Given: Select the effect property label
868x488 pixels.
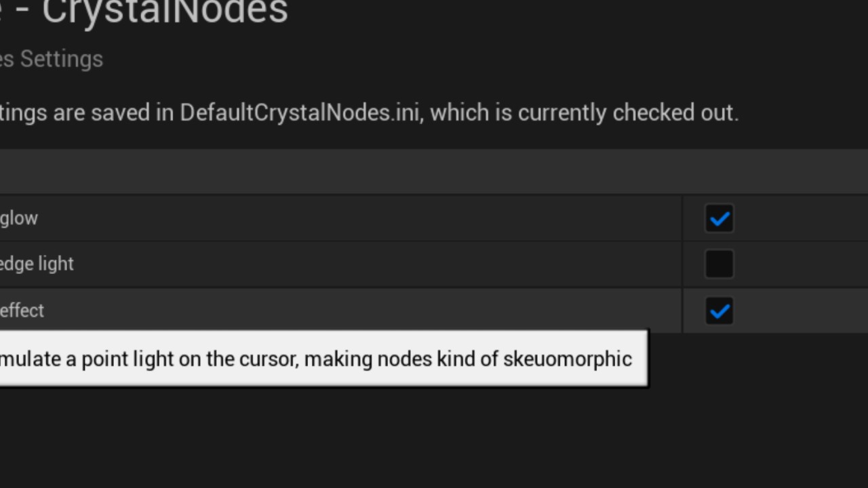Looking at the screenshot, I should 22,310.
